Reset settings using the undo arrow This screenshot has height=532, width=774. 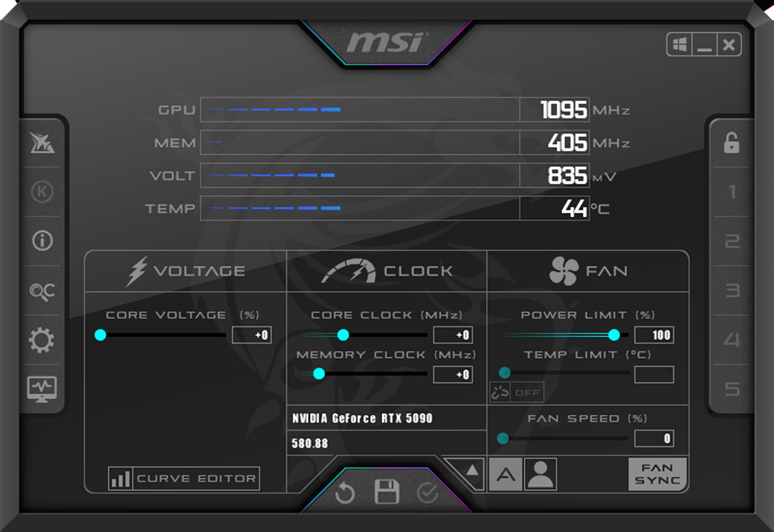[x=345, y=493]
